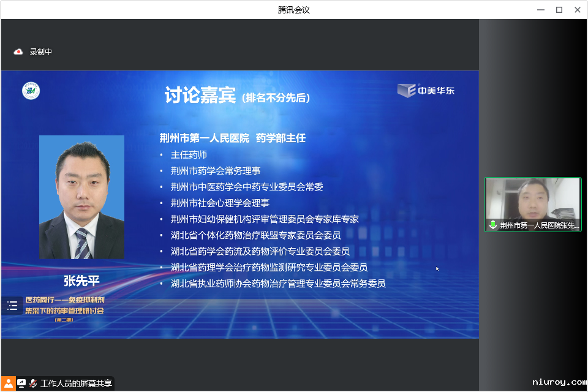
Task: Click the round society logo on slide
Action: pos(31,91)
